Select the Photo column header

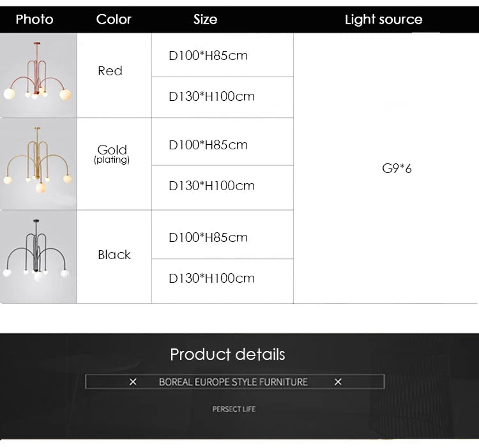click(x=34, y=19)
